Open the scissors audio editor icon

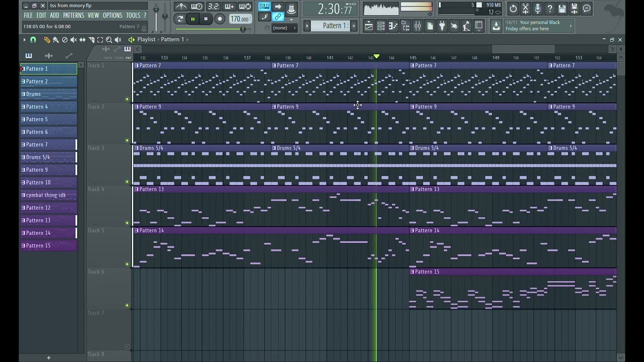tap(525, 9)
